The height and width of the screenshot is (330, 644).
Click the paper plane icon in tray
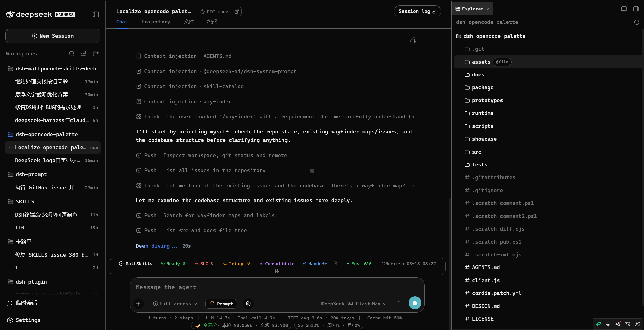pyautogui.click(x=618, y=324)
